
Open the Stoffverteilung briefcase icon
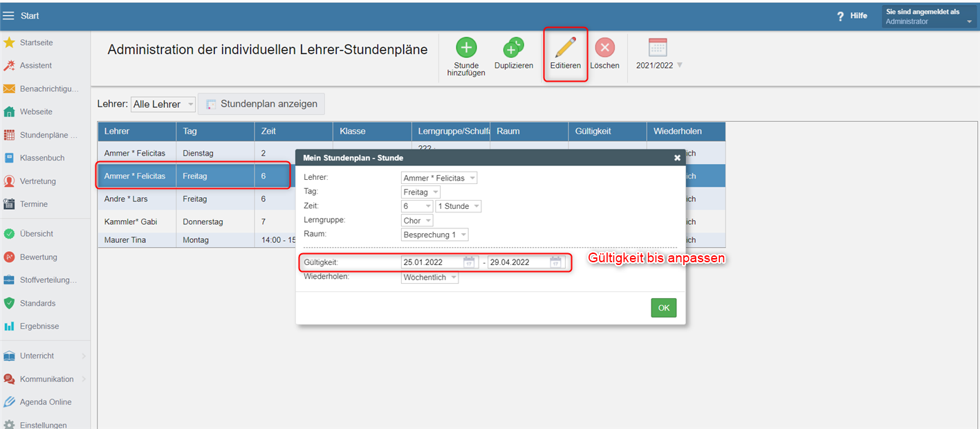9,280
